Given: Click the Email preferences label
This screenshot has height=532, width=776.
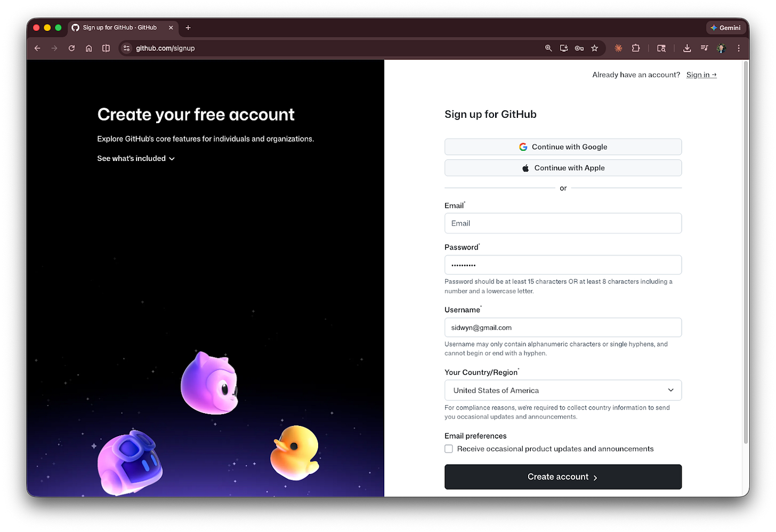Looking at the screenshot, I should pos(475,436).
